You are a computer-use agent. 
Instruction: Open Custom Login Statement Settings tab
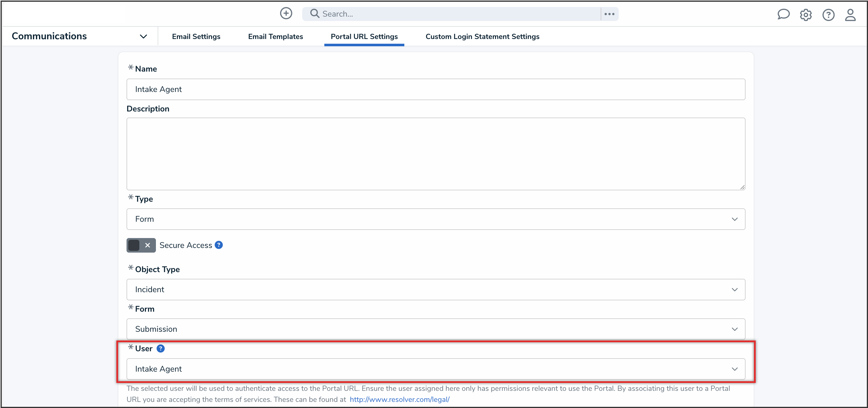(x=482, y=36)
